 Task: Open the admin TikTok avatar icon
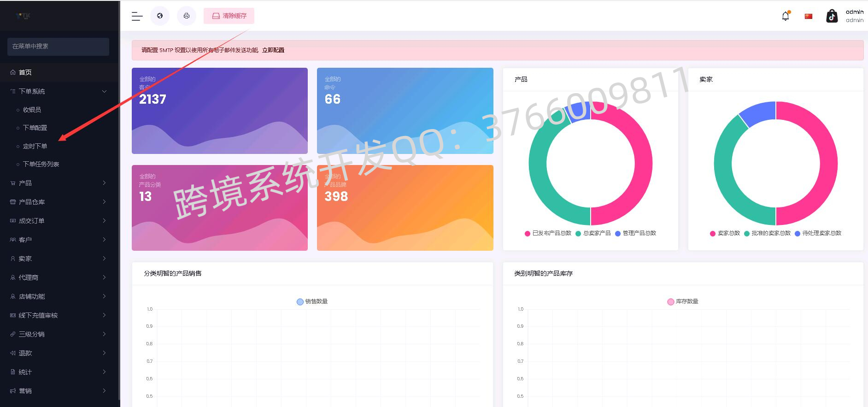click(x=832, y=16)
